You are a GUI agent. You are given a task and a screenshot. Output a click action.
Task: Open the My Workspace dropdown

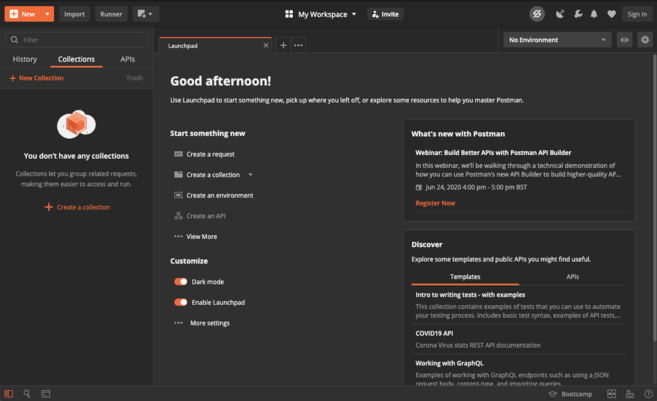(321, 14)
